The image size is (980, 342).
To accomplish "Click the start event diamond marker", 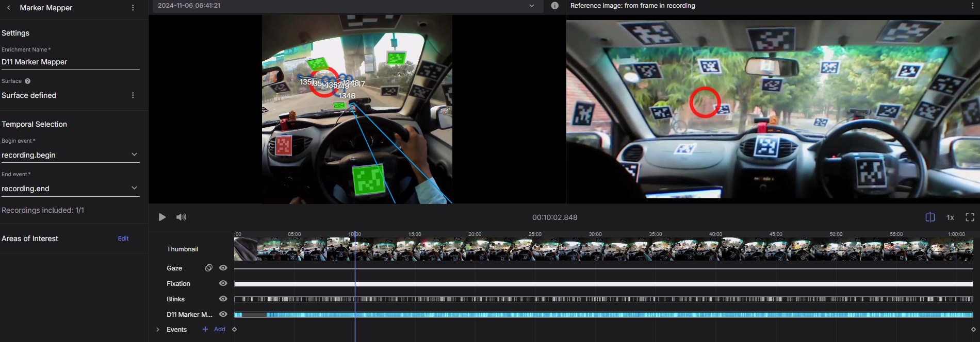I will [x=235, y=330].
